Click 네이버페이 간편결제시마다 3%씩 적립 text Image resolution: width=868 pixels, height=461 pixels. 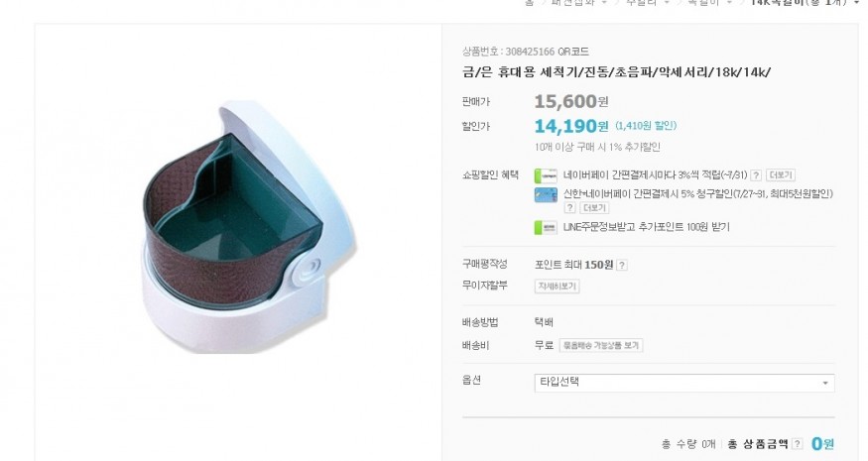coord(655,174)
